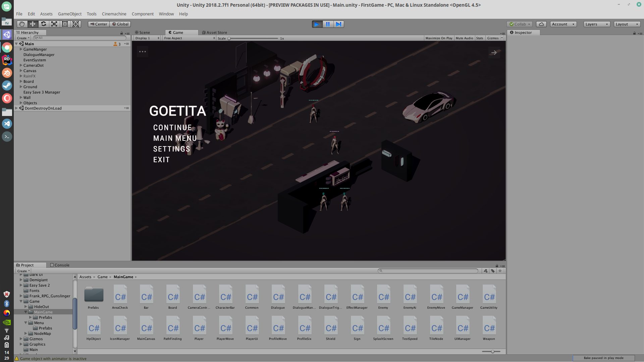Select the EnemyAi script file
This screenshot has width=644, height=362.
point(410,297)
